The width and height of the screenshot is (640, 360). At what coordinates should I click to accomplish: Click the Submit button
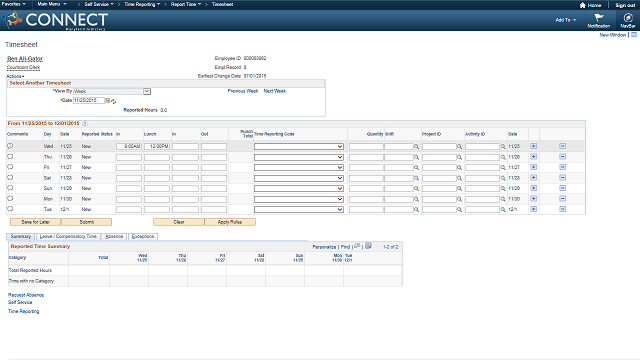tap(87, 222)
